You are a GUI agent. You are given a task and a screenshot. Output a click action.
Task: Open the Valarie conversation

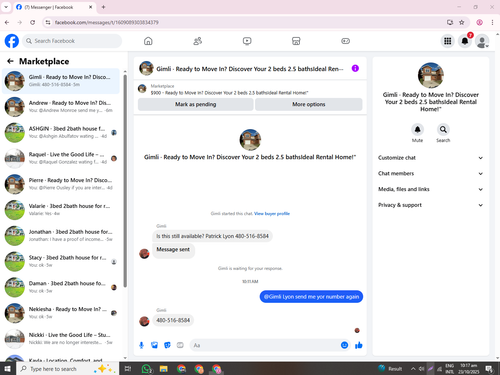pyautogui.click(x=61, y=210)
